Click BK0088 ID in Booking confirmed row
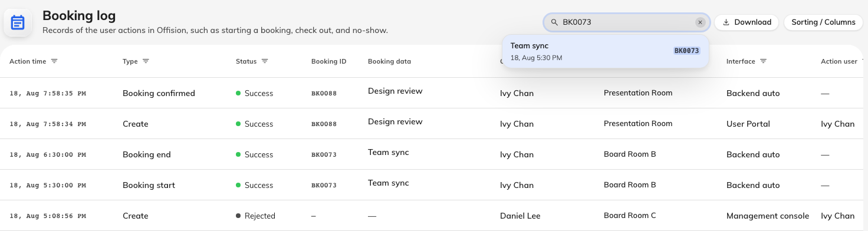The height and width of the screenshot is (231, 868). (324, 93)
